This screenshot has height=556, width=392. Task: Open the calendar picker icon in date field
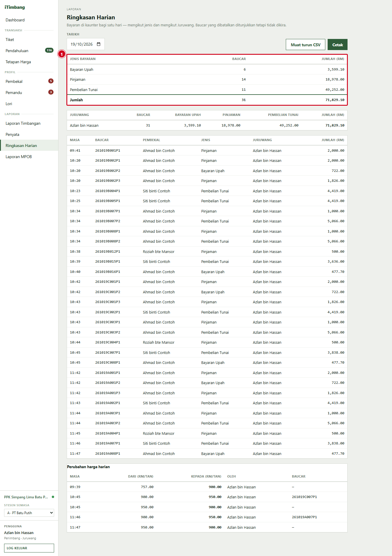(99, 44)
